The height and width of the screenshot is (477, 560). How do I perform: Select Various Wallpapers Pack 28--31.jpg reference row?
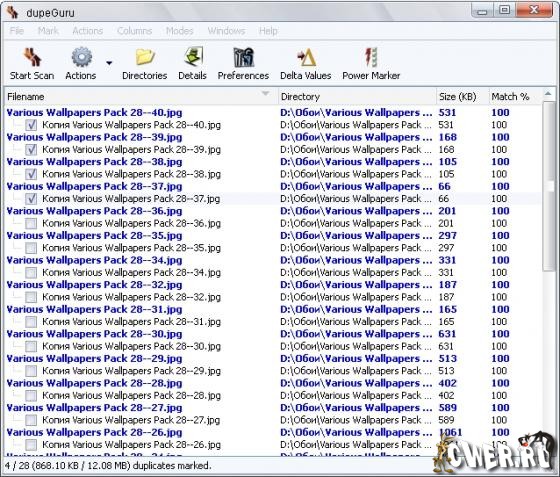[273, 310]
